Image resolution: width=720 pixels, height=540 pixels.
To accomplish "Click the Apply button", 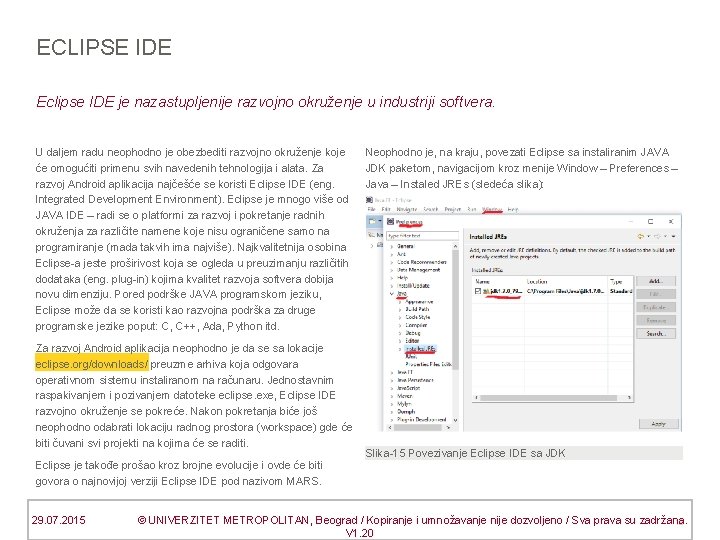I will 658,424.
